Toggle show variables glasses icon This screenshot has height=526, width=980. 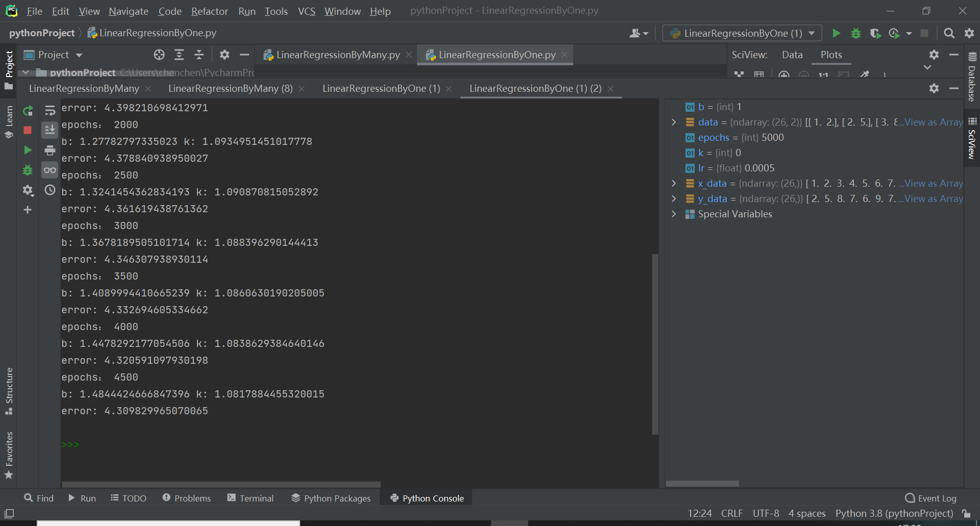point(50,170)
